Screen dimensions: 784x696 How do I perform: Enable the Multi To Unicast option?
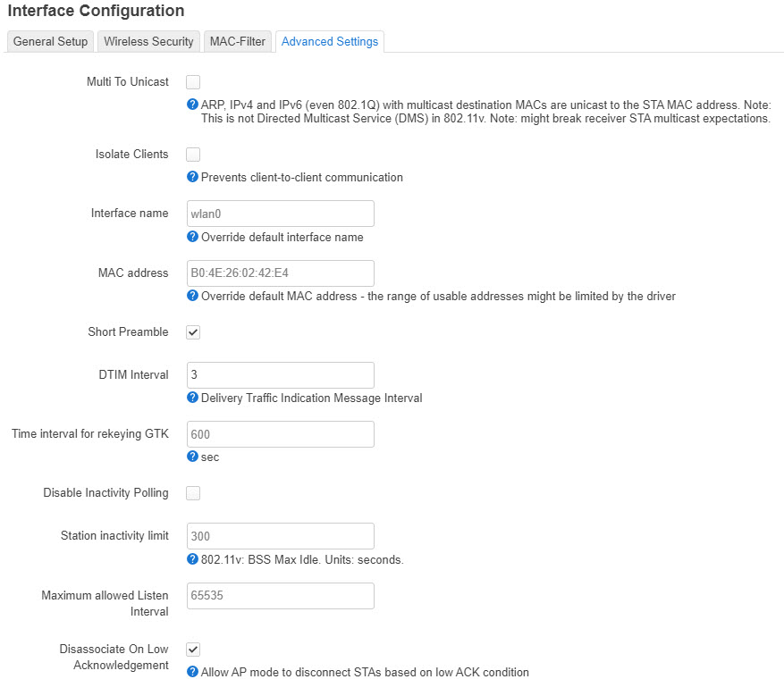coord(192,81)
